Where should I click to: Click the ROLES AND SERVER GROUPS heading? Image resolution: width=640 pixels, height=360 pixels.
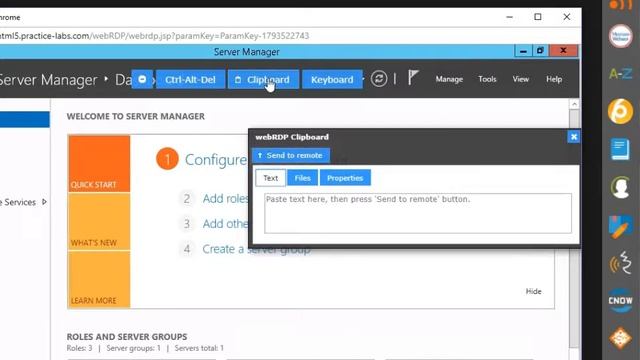tap(127, 337)
